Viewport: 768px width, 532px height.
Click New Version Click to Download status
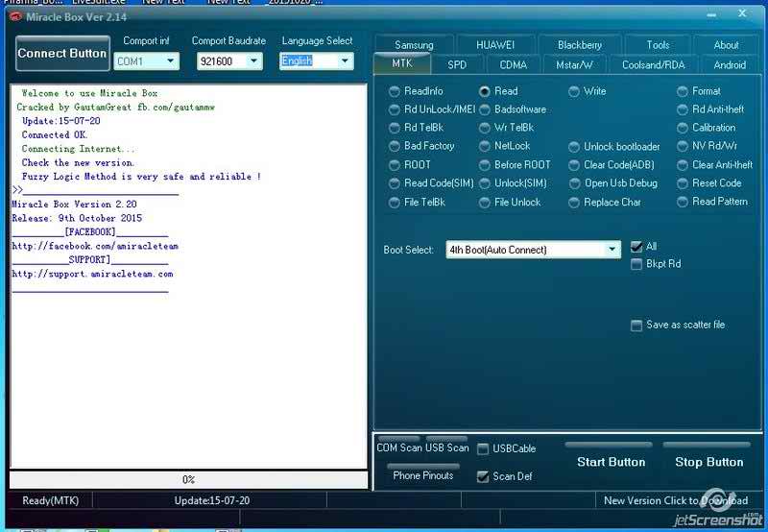pyautogui.click(x=676, y=500)
